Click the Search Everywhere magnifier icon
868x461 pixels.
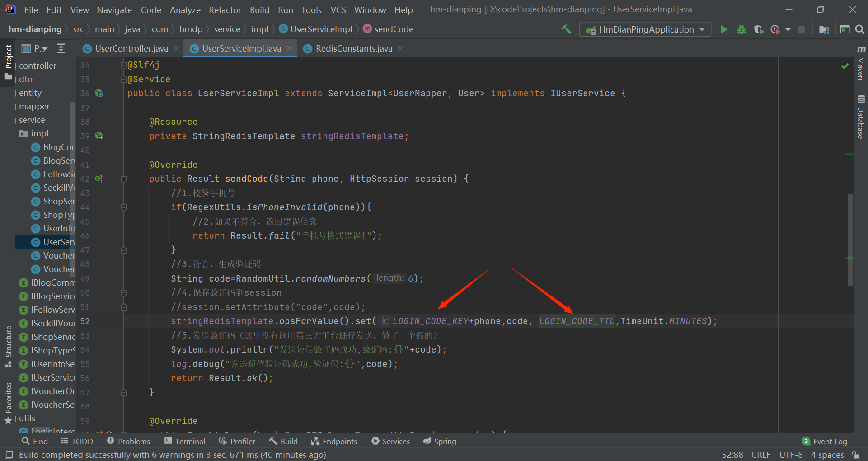pyautogui.click(x=860, y=29)
